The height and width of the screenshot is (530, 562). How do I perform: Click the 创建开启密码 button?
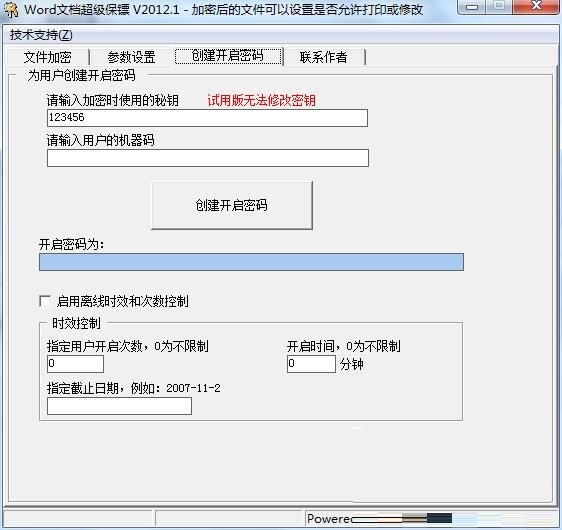232,205
